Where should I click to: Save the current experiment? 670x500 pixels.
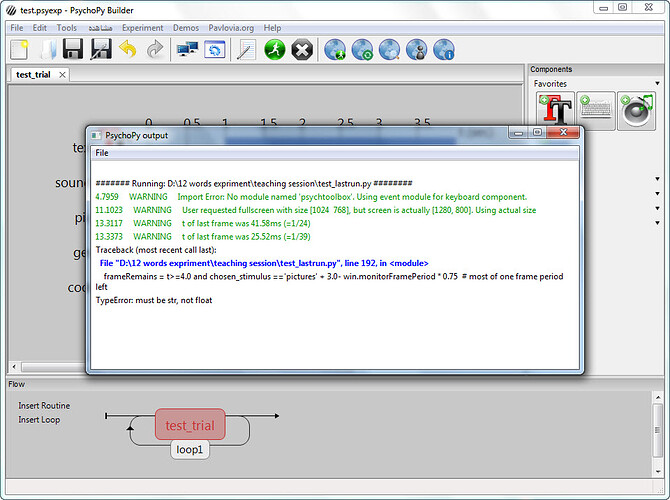point(73,50)
